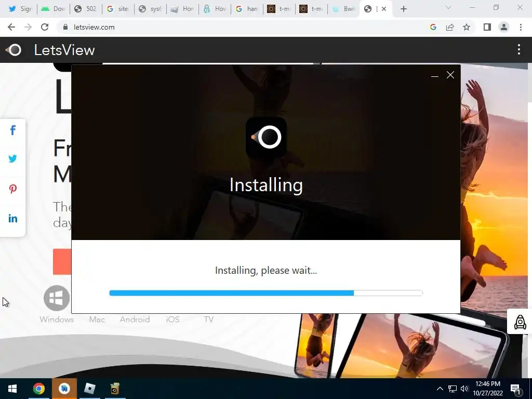Click the LetsView logo icon

14,50
